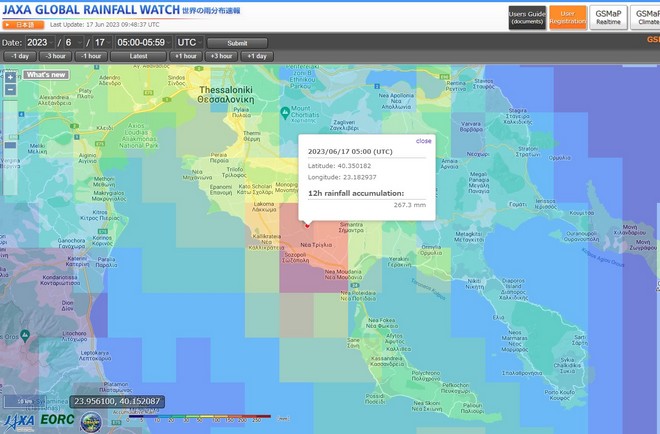Click the red location marker near Nea Triglia
The height and width of the screenshot is (434, 660).
coord(307,226)
